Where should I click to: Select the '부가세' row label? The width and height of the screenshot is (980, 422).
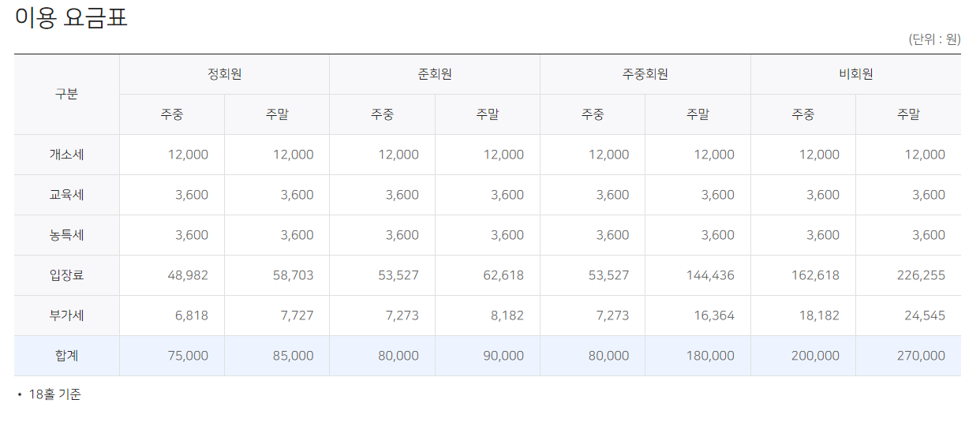[x=66, y=316]
